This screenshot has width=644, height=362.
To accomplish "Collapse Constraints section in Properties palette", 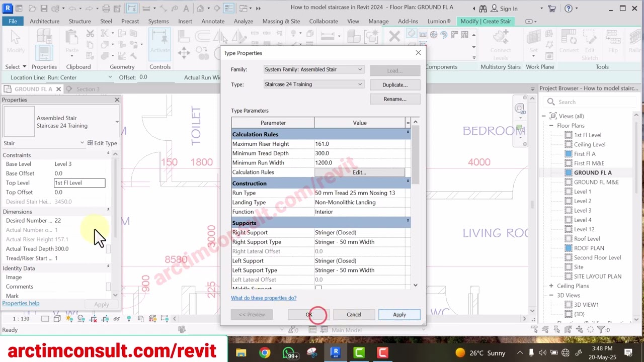I will click(x=108, y=153).
